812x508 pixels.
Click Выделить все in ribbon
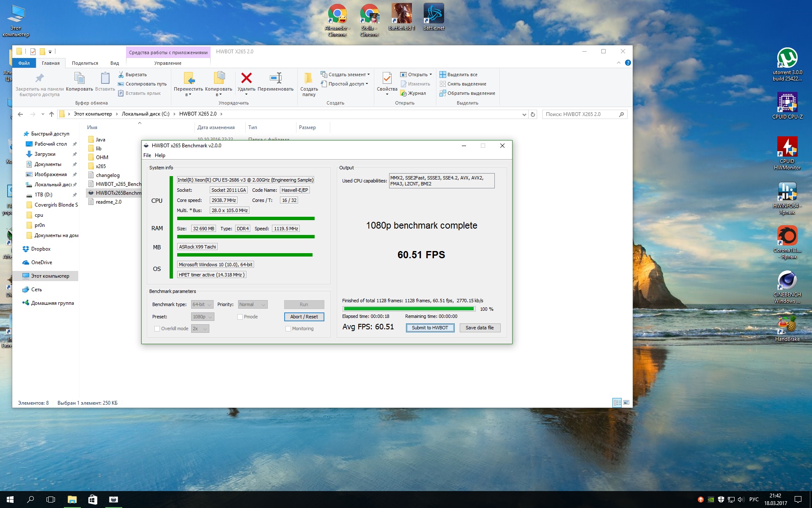tap(458, 75)
